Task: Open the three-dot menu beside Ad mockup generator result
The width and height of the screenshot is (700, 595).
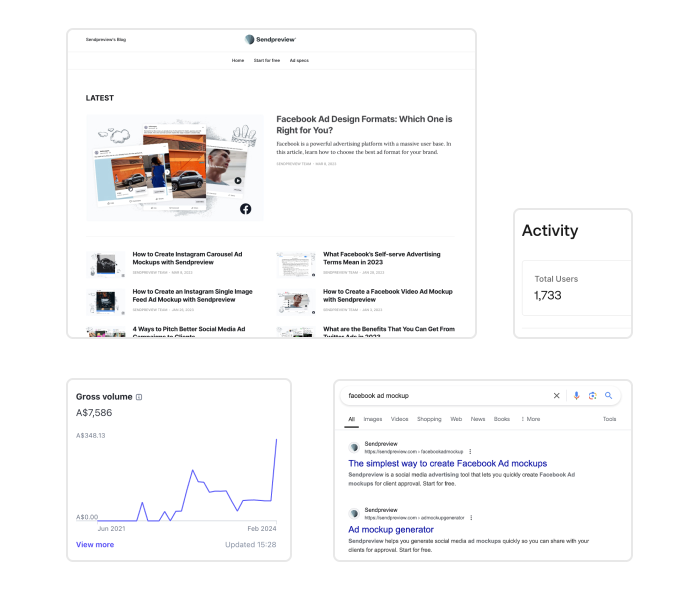Action: (471, 517)
